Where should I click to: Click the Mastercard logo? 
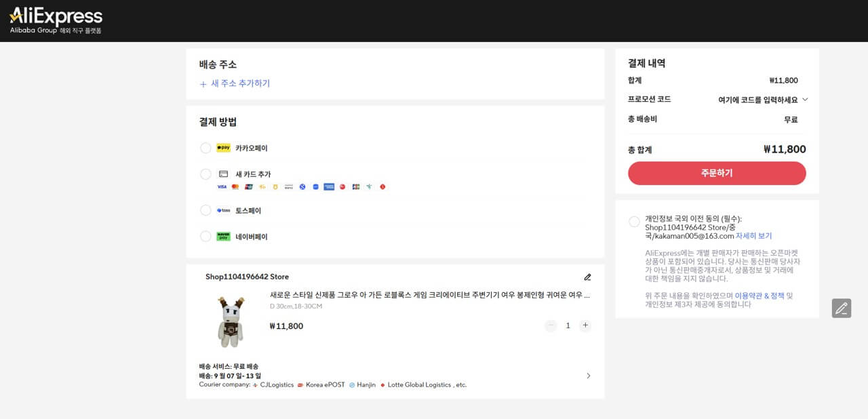[x=235, y=186]
